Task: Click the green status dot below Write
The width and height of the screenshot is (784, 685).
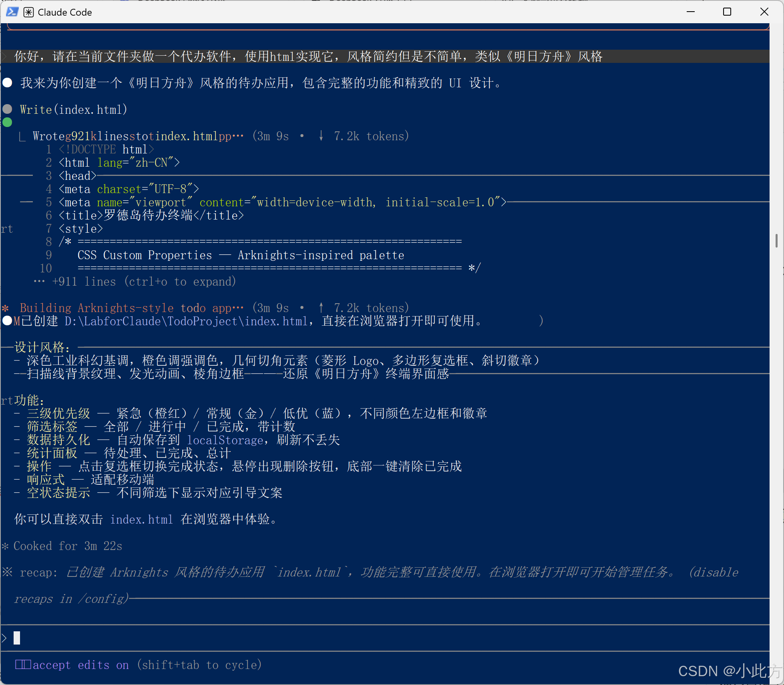Action: [7, 122]
